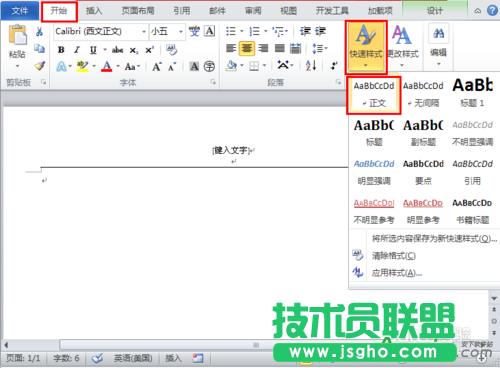Screen dimensions: 500x368
Task: Click the decrease indent icon
Action: (305, 31)
